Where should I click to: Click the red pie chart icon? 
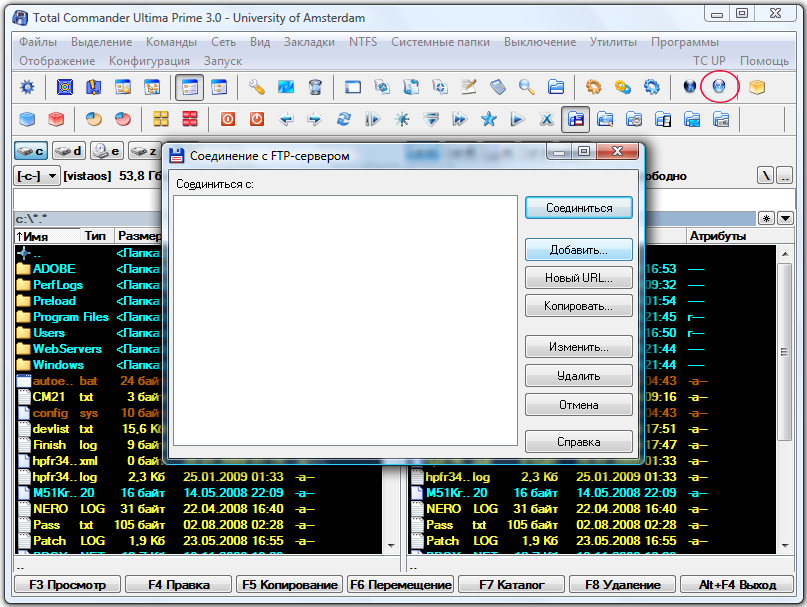[122, 119]
